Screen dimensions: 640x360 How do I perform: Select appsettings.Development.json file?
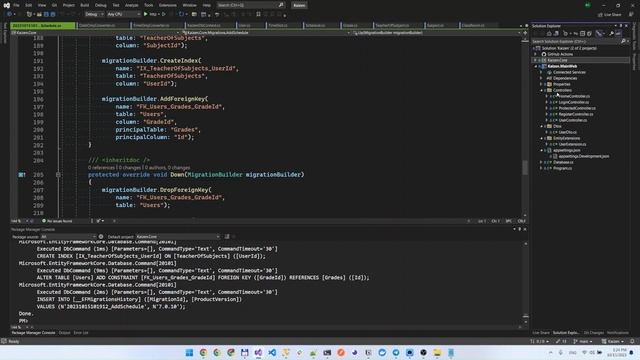(x=584, y=156)
